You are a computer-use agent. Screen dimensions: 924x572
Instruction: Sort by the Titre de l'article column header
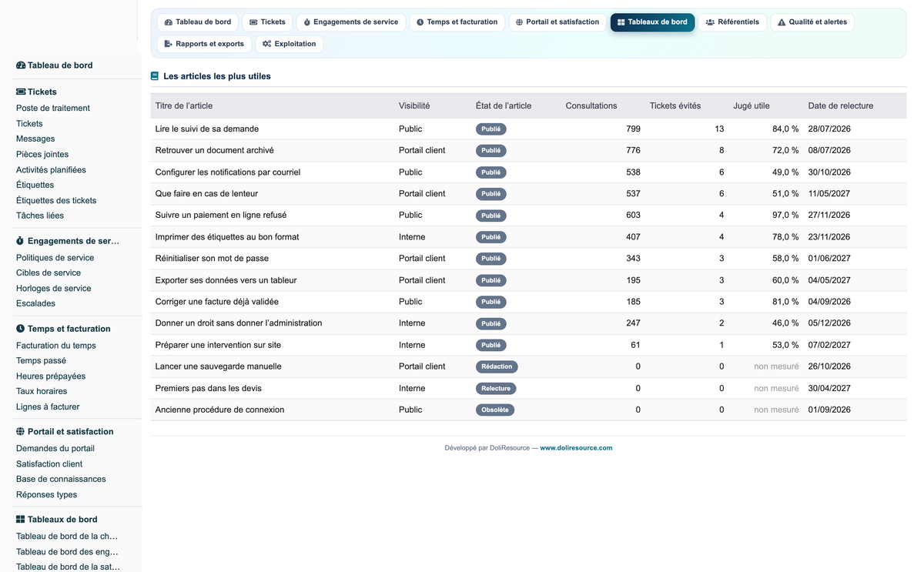[184, 105]
